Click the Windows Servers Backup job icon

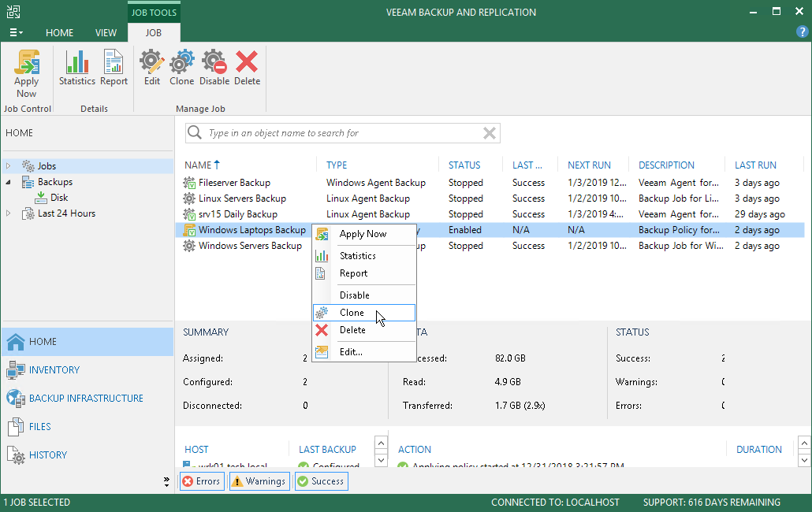click(x=189, y=246)
